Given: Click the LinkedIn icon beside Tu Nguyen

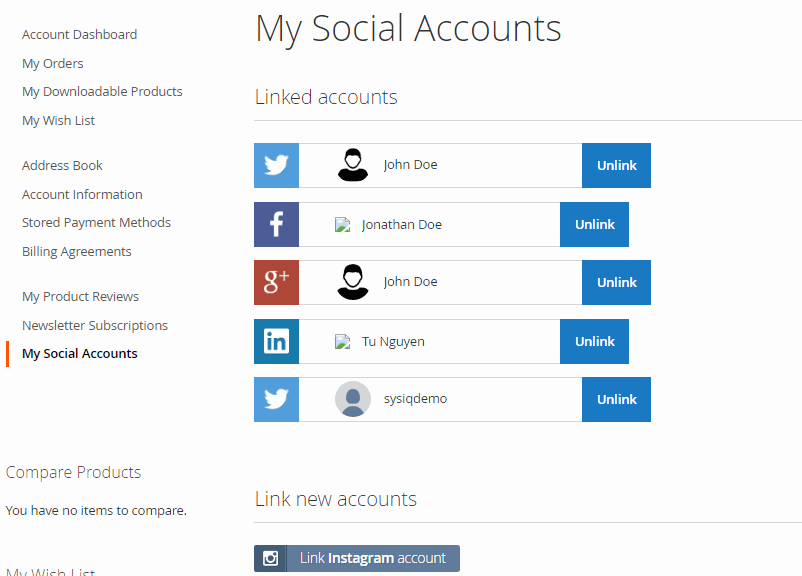Looking at the screenshot, I should (x=276, y=341).
